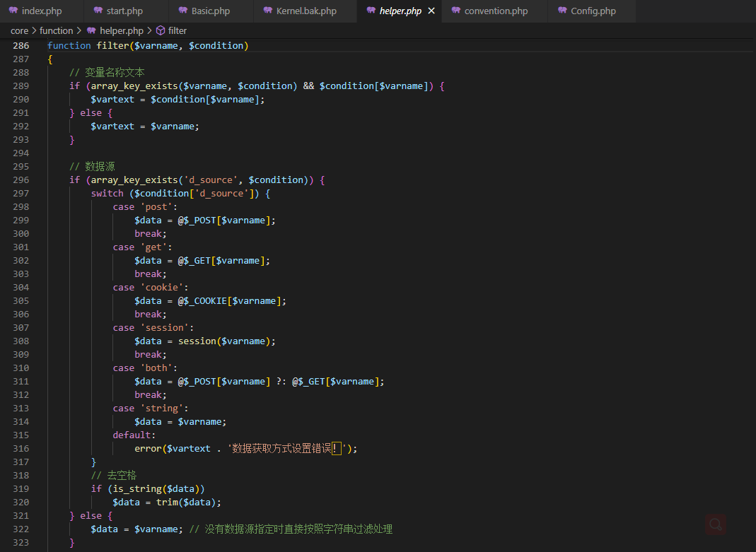Click line number 323 in the gutter
The height and width of the screenshot is (552, 756).
coord(21,543)
